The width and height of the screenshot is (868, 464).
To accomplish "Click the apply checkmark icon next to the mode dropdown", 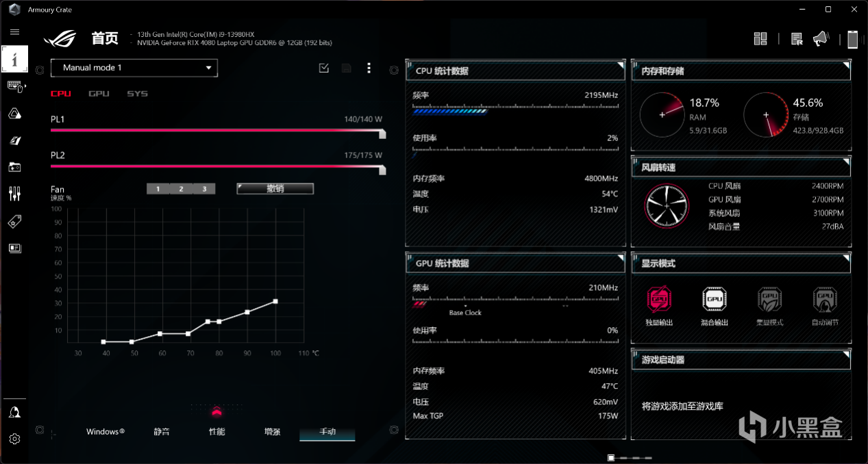I will [324, 68].
